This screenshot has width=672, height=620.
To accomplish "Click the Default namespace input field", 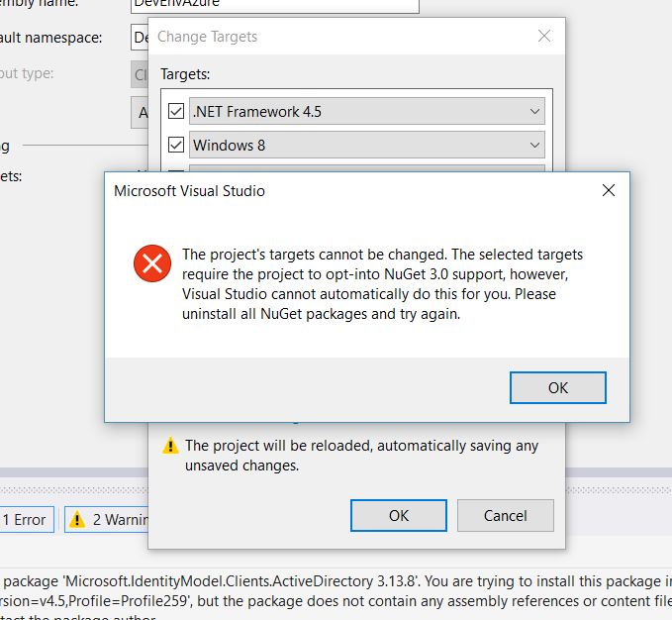I will coord(140,38).
